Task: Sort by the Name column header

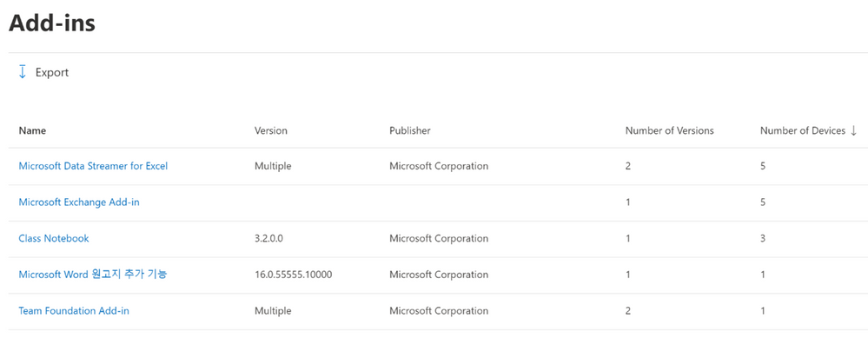Action: coord(32,130)
